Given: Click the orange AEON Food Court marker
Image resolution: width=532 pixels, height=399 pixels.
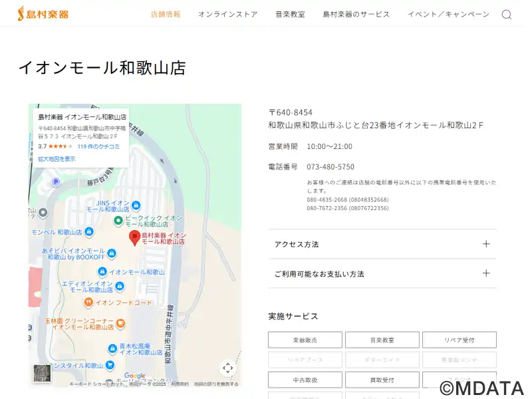Looking at the screenshot, I should pos(88,302).
